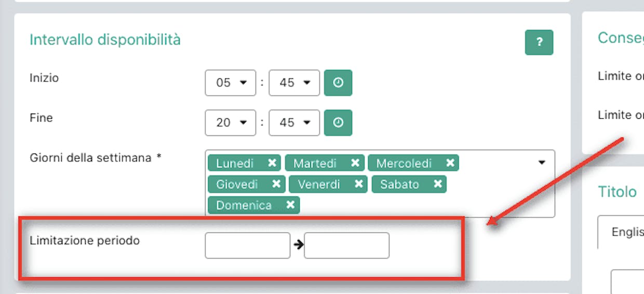Click the Mercoledi day tag

tap(404, 163)
